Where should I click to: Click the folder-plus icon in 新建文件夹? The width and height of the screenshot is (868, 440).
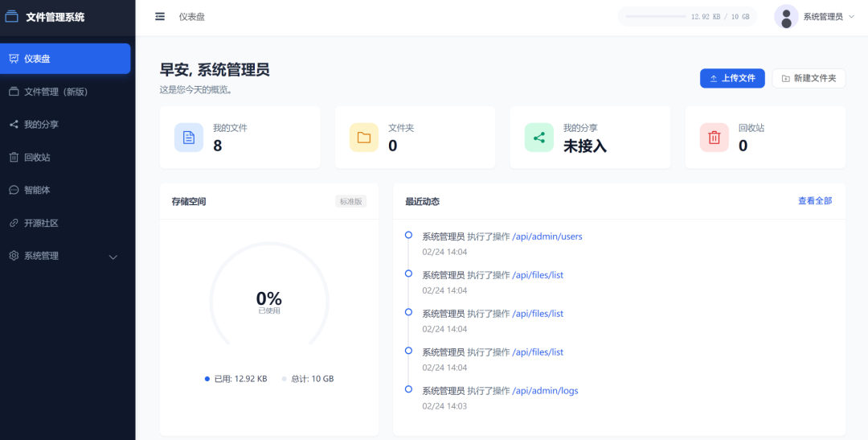pyautogui.click(x=785, y=79)
